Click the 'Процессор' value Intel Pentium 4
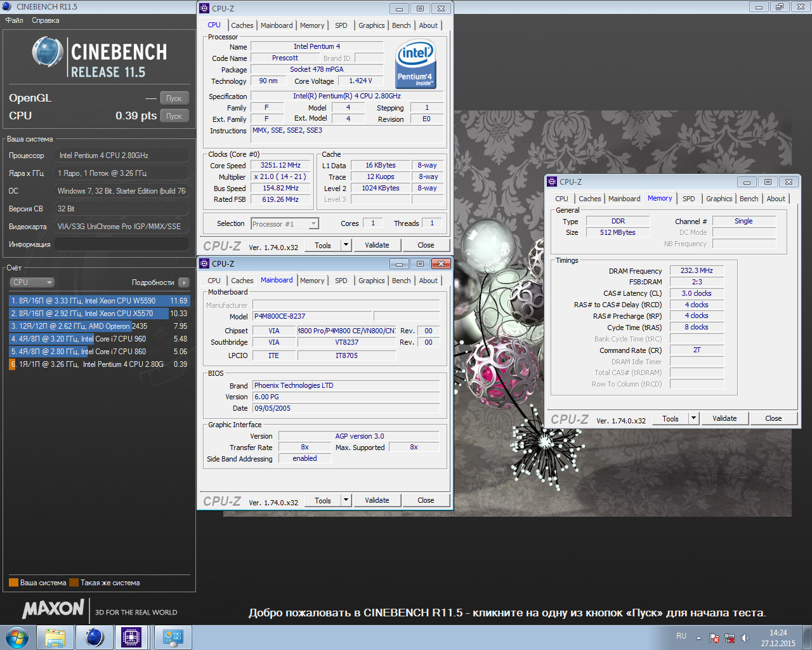Screen dimensions: 812x650 point(121,156)
